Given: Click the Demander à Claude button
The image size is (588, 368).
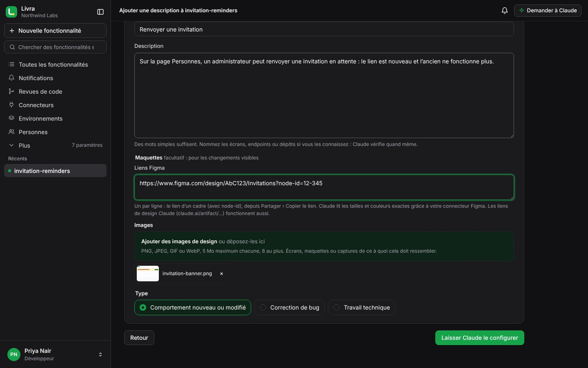Looking at the screenshot, I should click(548, 11).
